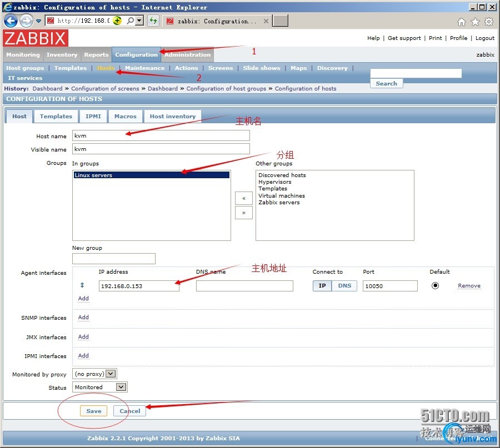
Task: Click the Get support link
Action: tap(404, 38)
